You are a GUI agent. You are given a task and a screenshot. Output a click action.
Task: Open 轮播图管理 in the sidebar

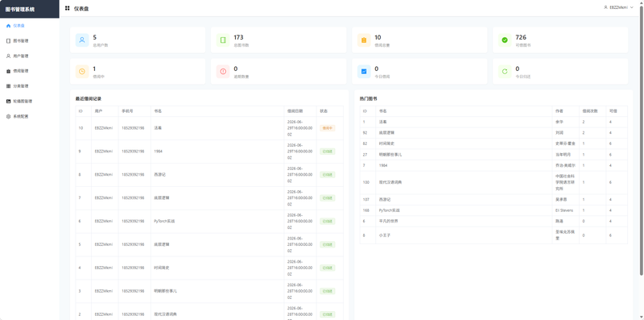coord(30,102)
